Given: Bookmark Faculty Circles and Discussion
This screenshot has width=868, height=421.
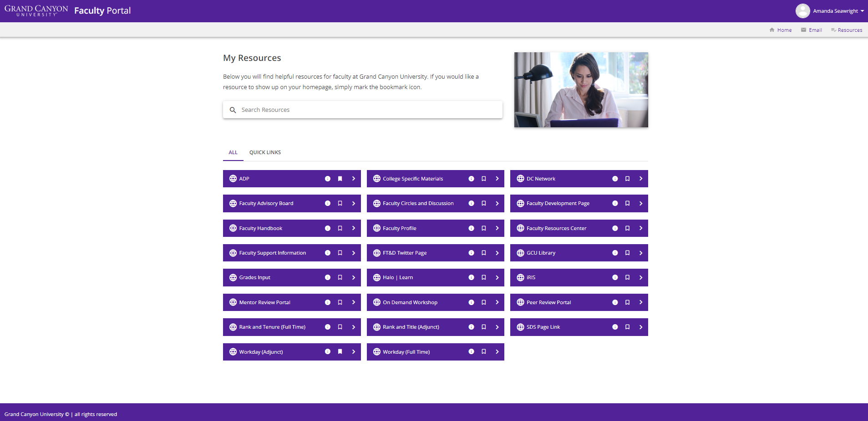Looking at the screenshot, I should [x=484, y=203].
